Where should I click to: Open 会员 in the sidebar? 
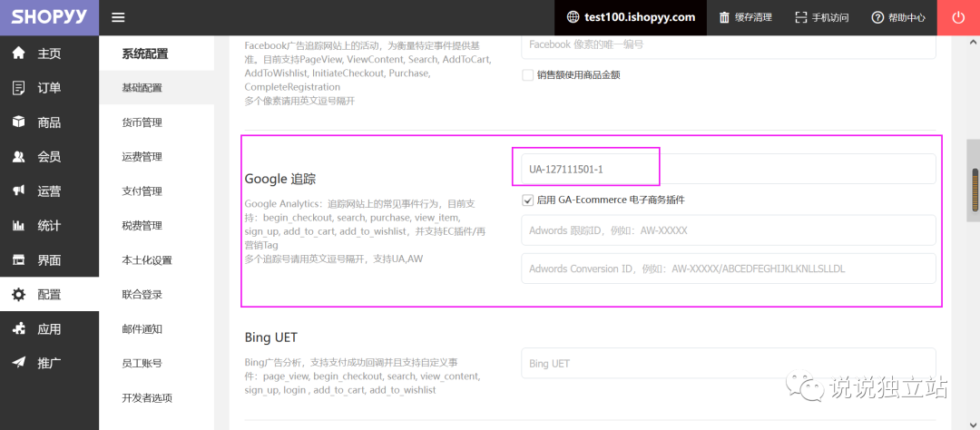49,156
